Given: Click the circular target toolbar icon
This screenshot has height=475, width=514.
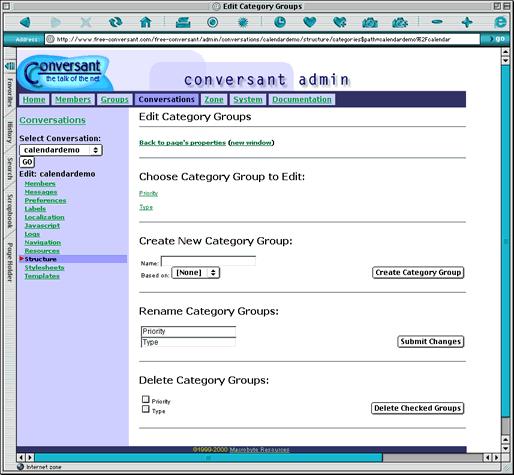Looking at the screenshot, I should (212, 22).
